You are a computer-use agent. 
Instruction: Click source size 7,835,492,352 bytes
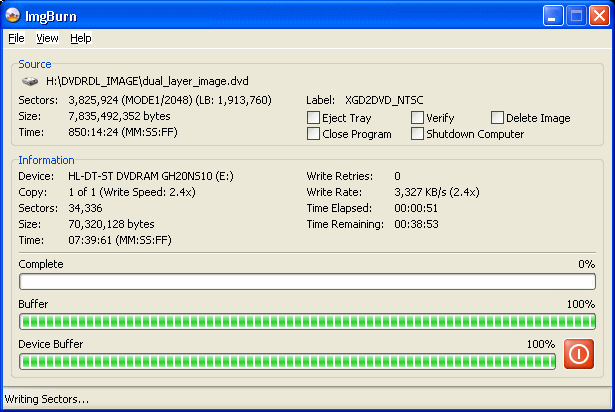click(x=119, y=116)
